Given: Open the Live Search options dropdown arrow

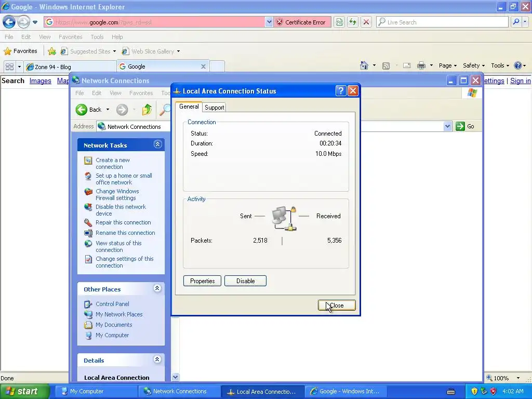Looking at the screenshot, I should point(525,22).
